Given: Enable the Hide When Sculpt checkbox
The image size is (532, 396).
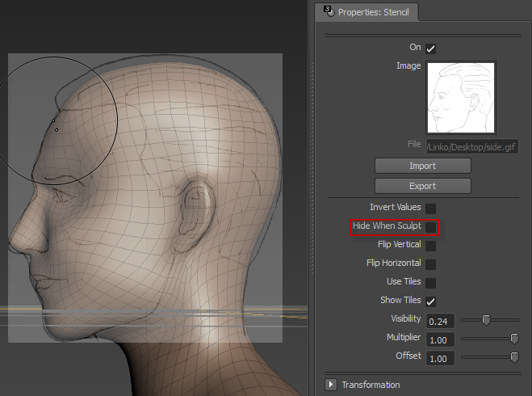Looking at the screenshot, I should click(431, 227).
